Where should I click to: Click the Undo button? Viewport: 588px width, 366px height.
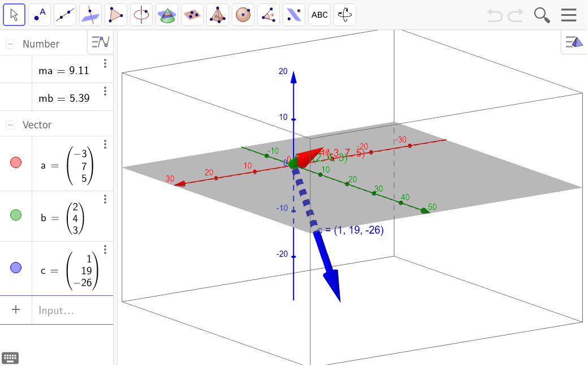point(494,15)
